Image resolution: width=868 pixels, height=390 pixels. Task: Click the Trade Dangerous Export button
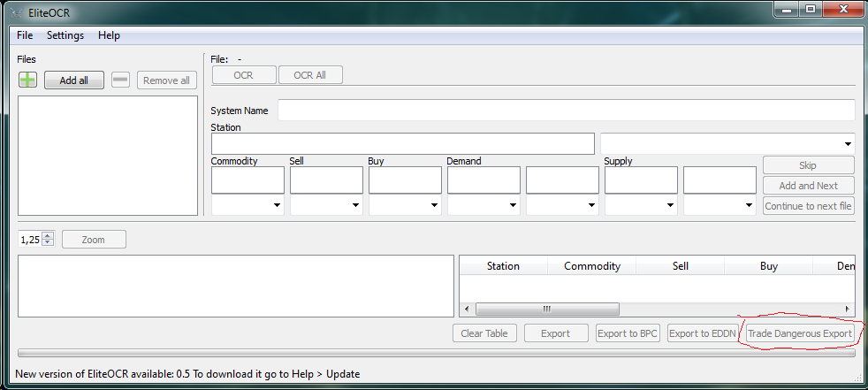[x=799, y=333]
